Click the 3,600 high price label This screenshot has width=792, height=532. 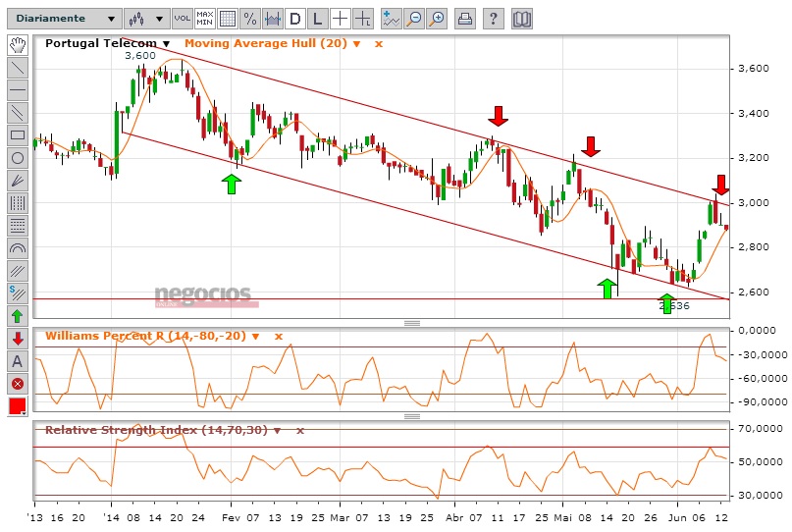pyautogui.click(x=140, y=56)
